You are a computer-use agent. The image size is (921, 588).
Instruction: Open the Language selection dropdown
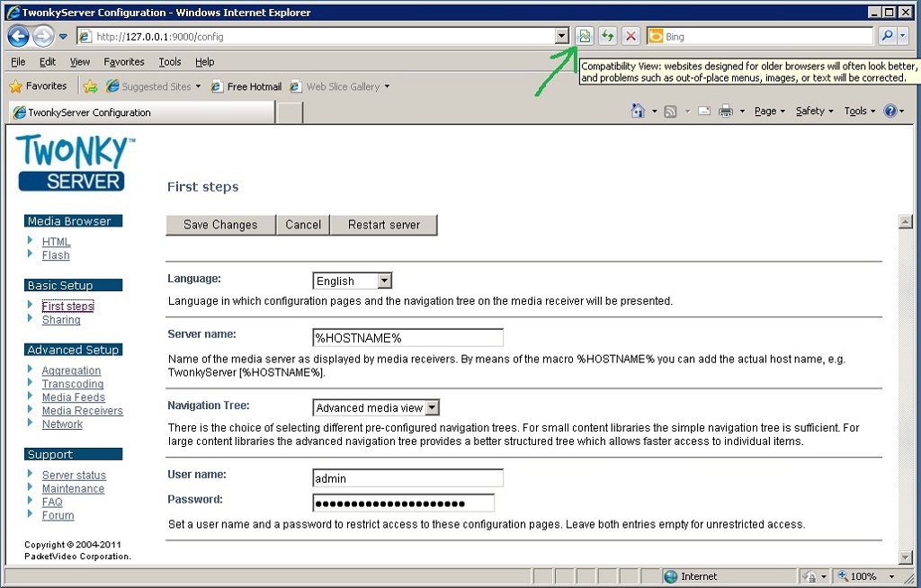386,281
